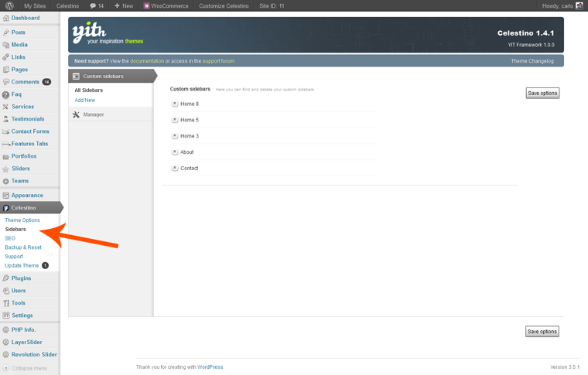Collapse the admin menu

[26, 368]
